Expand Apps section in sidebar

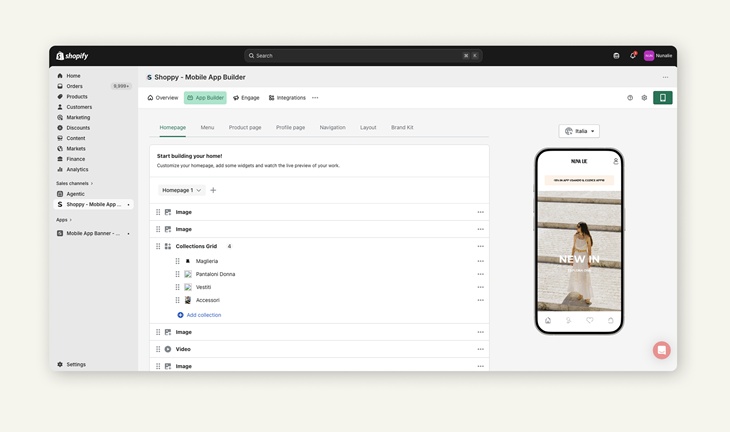(x=64, y=220)
